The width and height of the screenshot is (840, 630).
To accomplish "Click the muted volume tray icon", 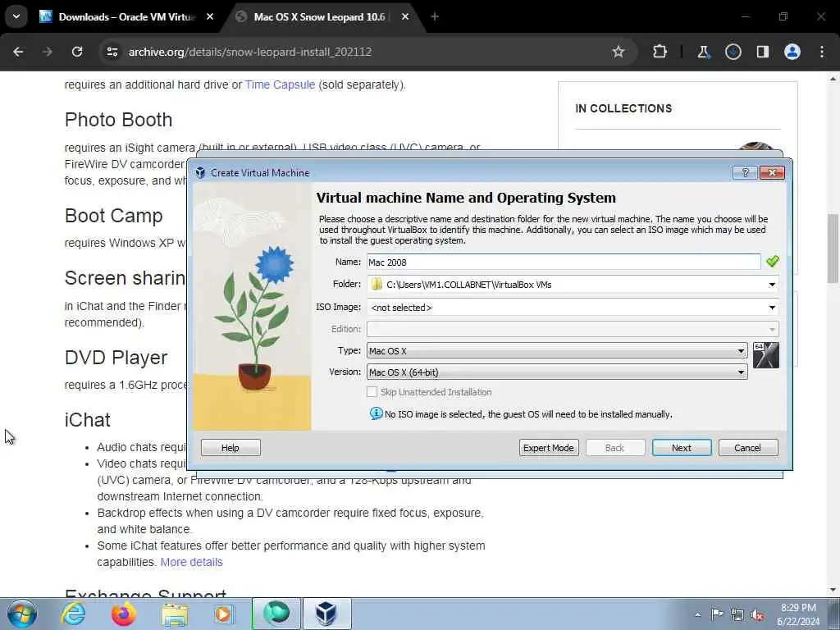I will pos(758,614).
